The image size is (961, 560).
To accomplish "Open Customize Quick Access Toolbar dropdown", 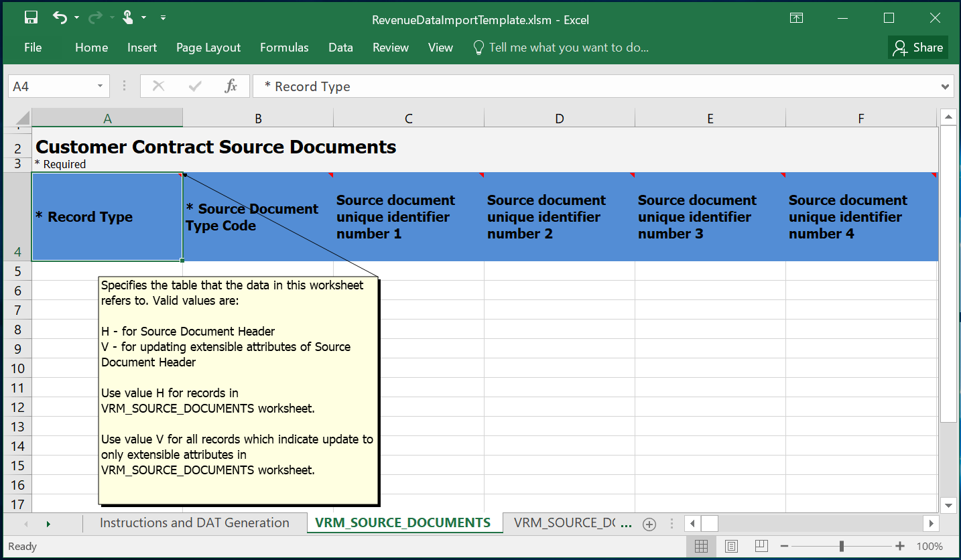I will click(163, 18).
